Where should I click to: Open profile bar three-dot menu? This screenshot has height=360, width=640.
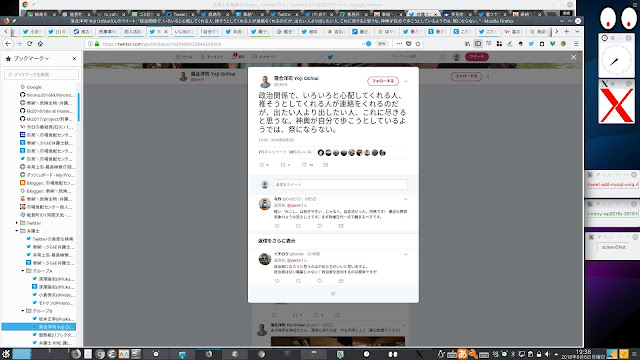pyautogui.click(x=488, y=76)
